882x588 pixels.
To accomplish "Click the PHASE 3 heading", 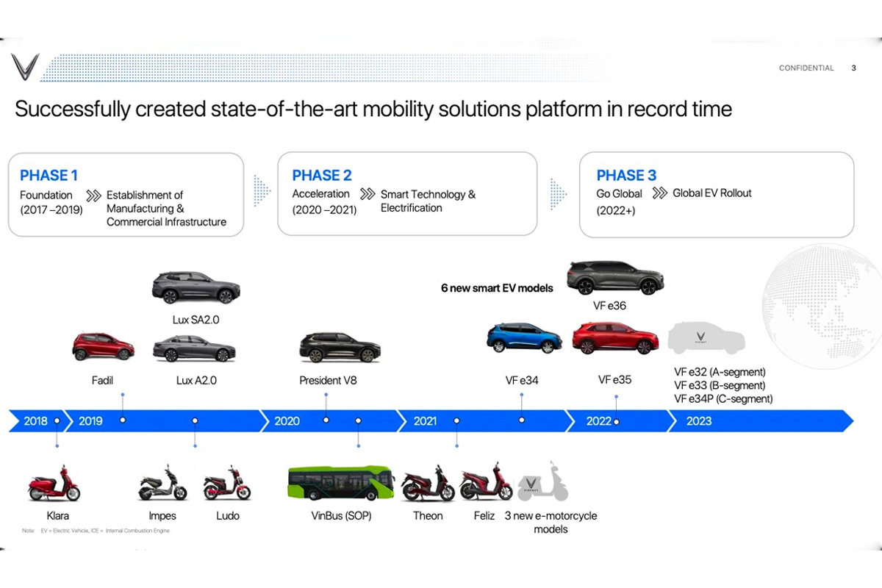I will coord(626,176).
